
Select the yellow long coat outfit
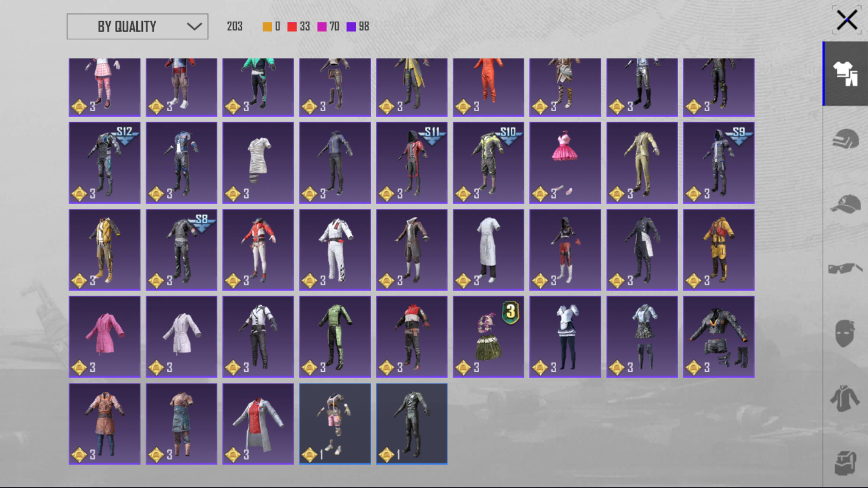(x=412, y=87)
